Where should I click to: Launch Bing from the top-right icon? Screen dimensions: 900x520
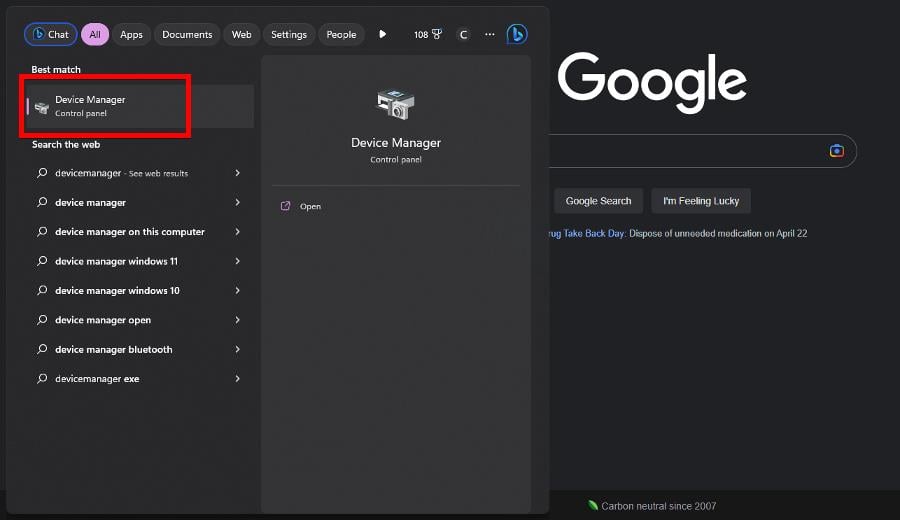coord(517,34)
